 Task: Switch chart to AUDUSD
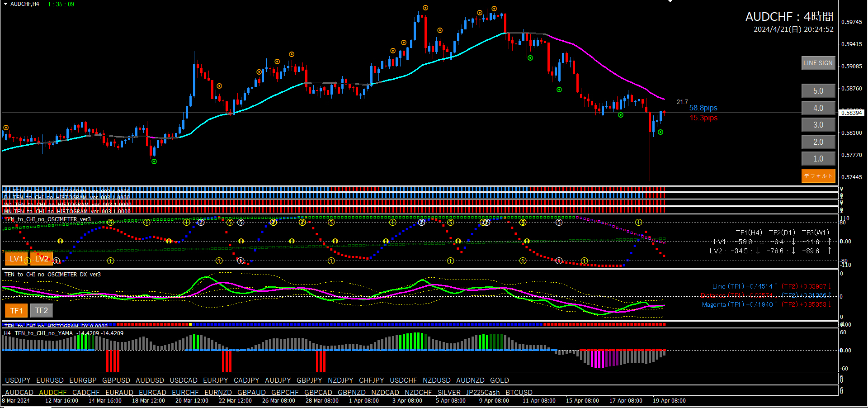[x=150, y=380]
